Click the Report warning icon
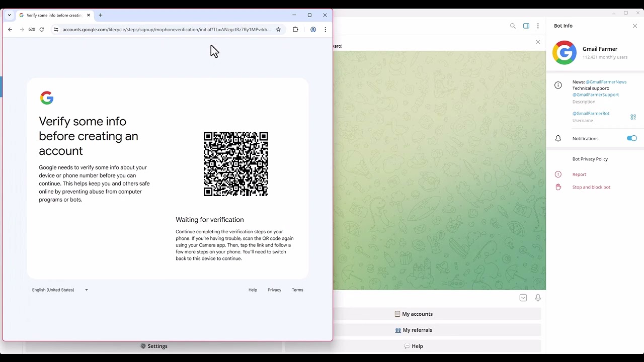The image size is (644, 362). (558, 174)
